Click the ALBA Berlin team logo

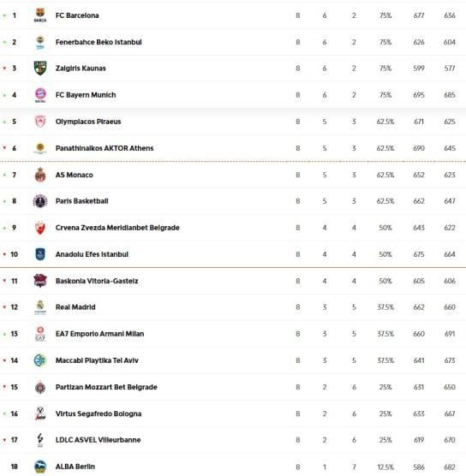click(40, 467)
